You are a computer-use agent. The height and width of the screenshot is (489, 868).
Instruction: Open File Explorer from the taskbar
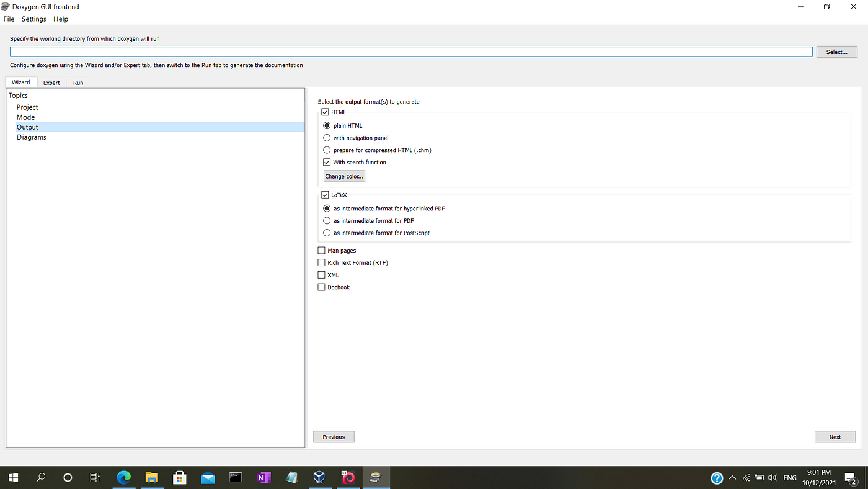click(152, 477)
